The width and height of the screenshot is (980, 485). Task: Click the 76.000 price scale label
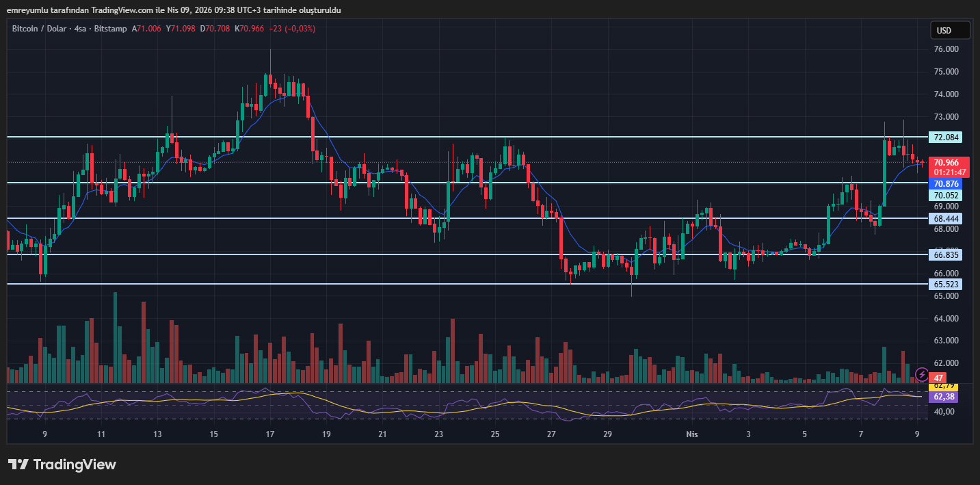pyautogui.click(x=946, y=49)
